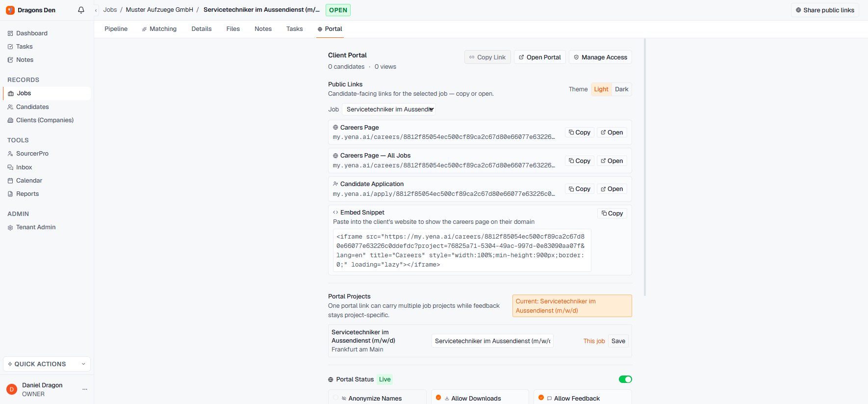
Task: Collapse the sidebar with the chevron
Action: [x=96, y=10]
